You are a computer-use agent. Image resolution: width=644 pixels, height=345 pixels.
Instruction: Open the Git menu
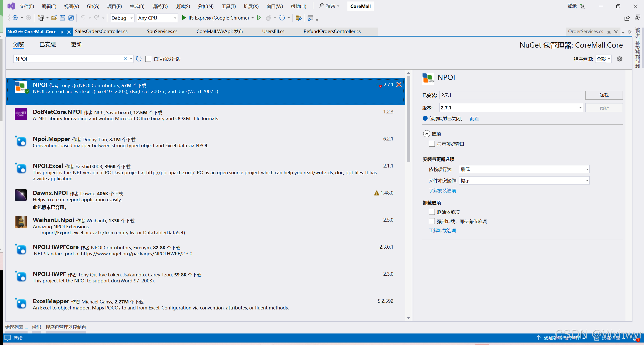[93, 6]
